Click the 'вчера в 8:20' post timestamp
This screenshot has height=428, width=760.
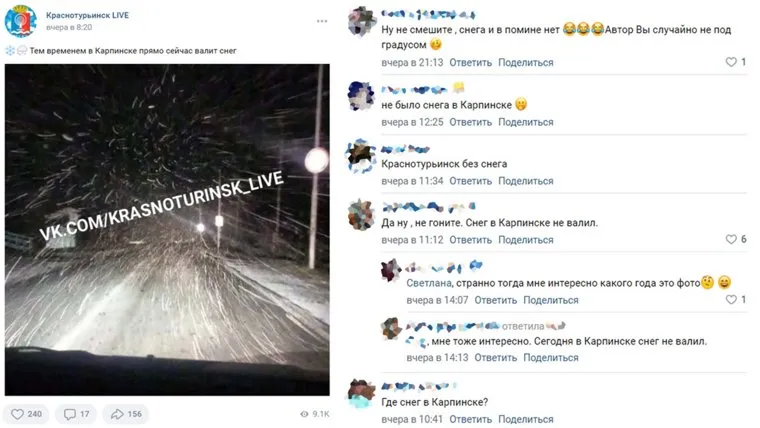tap(69, 27)
